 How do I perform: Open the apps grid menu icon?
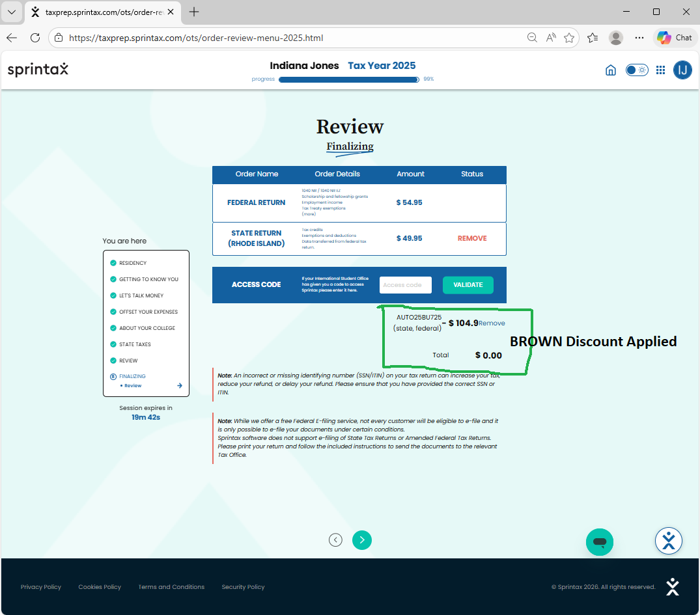tap(660, 70)
